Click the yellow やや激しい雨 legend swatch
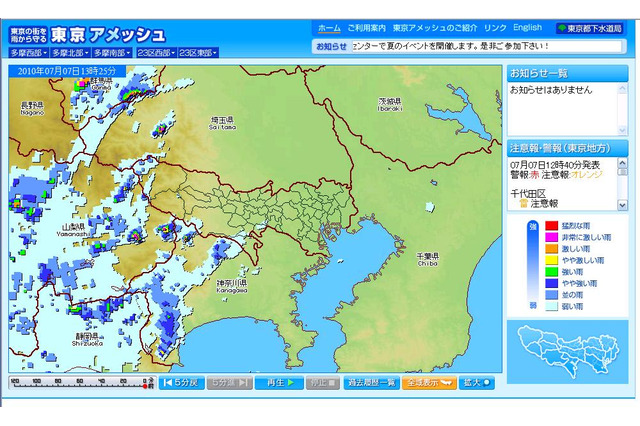This screenshot has width=640, height=426. coord(551,260)
